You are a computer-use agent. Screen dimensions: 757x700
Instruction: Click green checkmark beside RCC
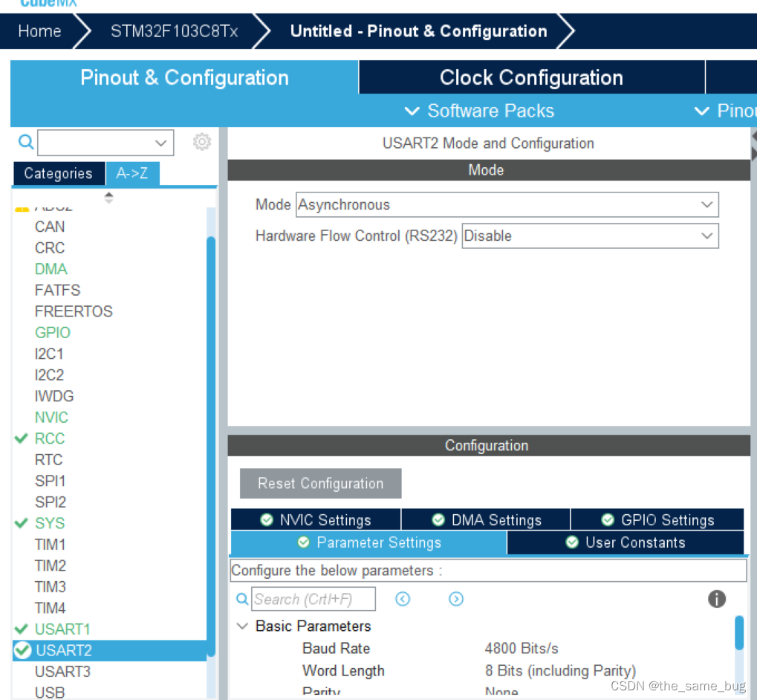[22, 438]
